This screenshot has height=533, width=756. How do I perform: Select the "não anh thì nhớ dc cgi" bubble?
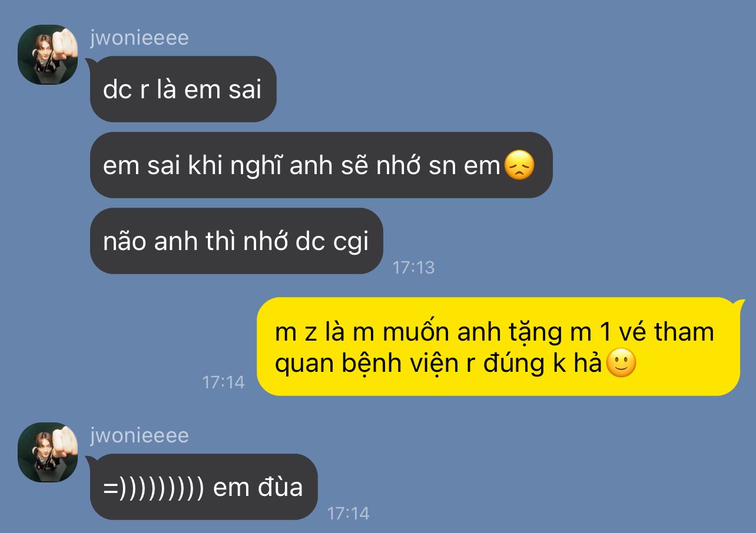click(236, 241)
